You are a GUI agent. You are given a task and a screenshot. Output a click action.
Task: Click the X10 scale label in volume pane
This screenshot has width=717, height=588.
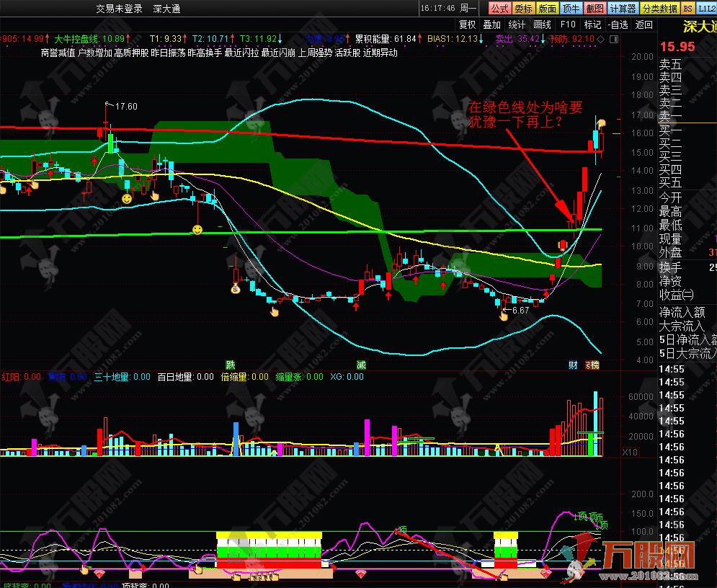pyautogui.click(x=630, y=452)
